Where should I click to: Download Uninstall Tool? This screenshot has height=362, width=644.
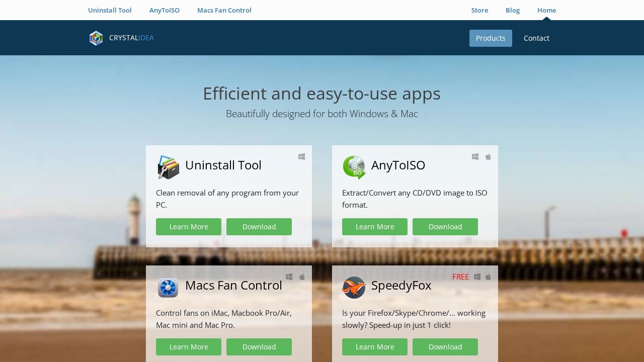tap(259, 227)
